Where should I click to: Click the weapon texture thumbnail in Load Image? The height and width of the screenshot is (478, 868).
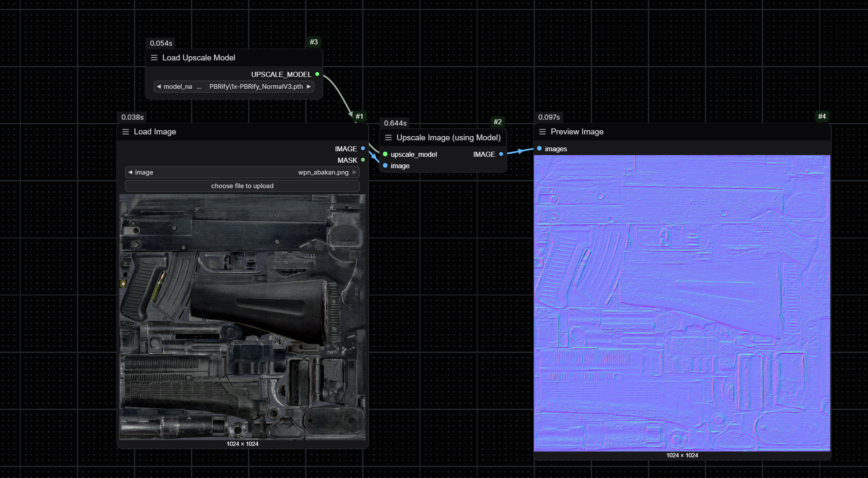click(243, 317)
